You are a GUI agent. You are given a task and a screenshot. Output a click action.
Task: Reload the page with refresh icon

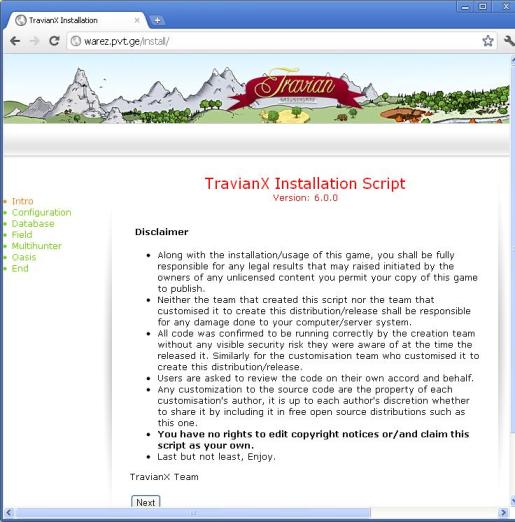(54, 41)
